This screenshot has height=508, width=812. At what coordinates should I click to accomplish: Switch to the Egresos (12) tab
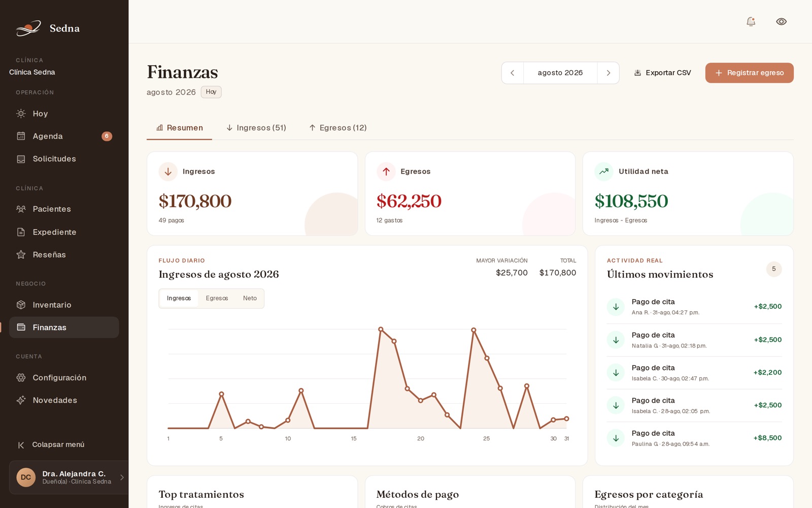point(337,128)
